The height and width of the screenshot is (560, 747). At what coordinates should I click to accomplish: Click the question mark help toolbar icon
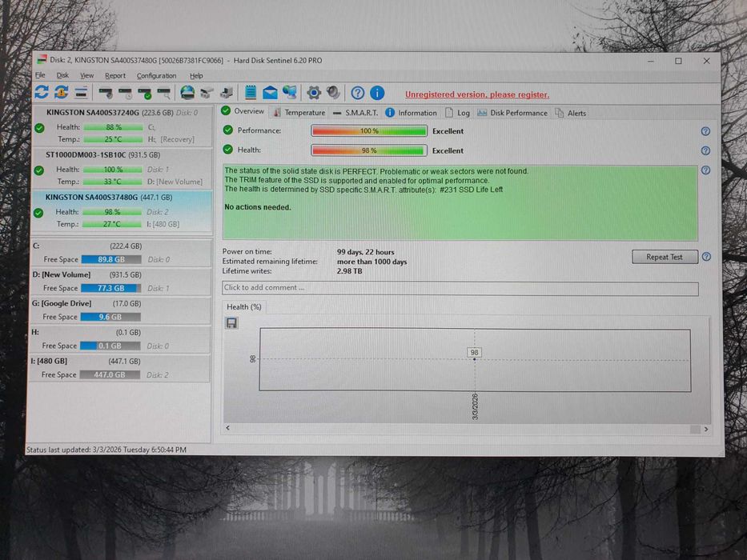click(x=357, y=93)
